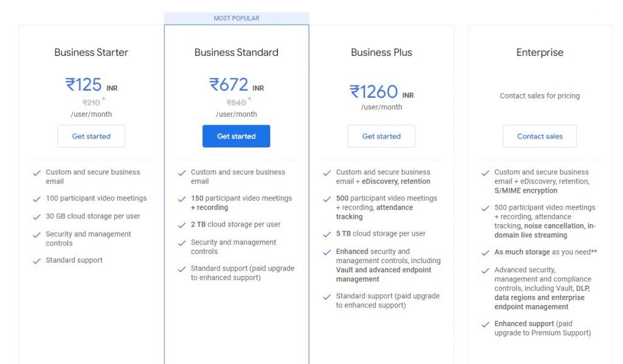
Task: Click Get started under Business Plus
Action: (381, 136)
